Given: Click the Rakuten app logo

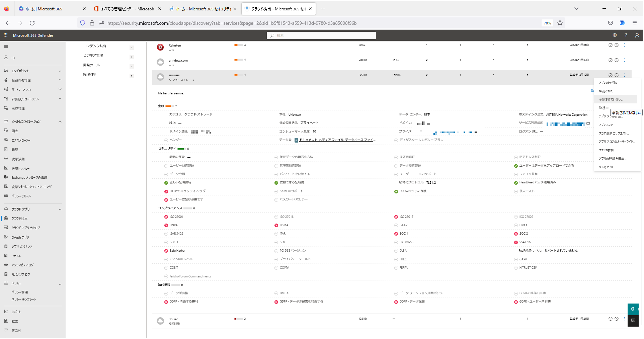Looking at the screenshot, I should pos(160,48).
